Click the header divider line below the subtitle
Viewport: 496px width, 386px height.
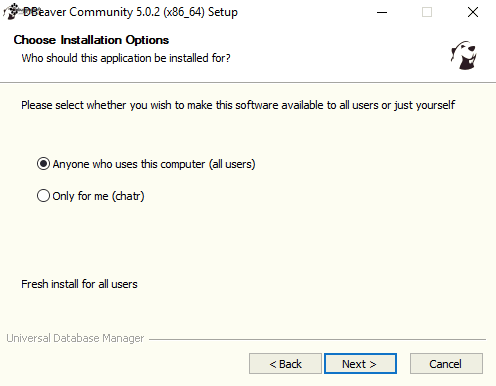248,82
